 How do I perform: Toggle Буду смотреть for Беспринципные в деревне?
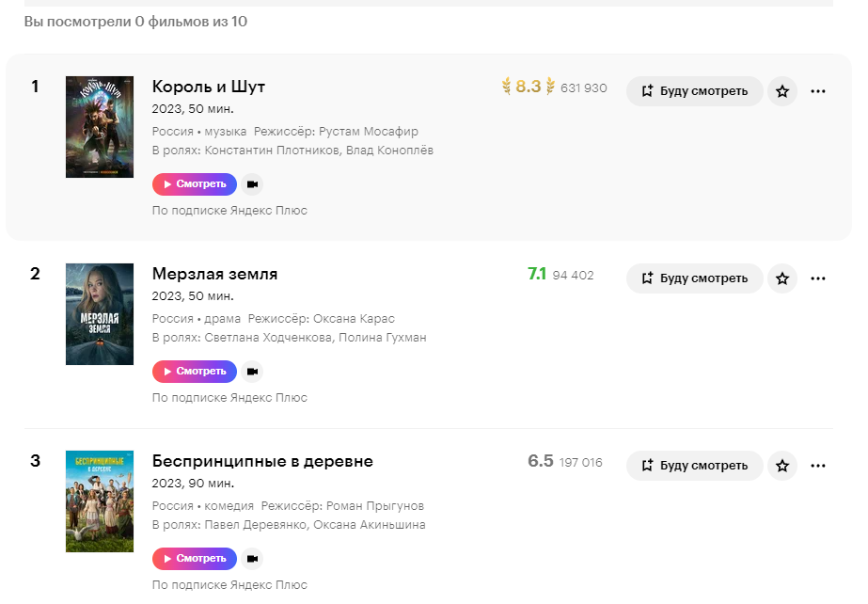point(694,466)
